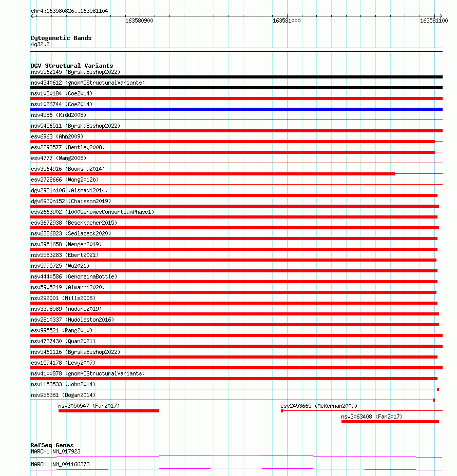
Task: Click ruler coordinate 163581100
Action: [434, 21]
